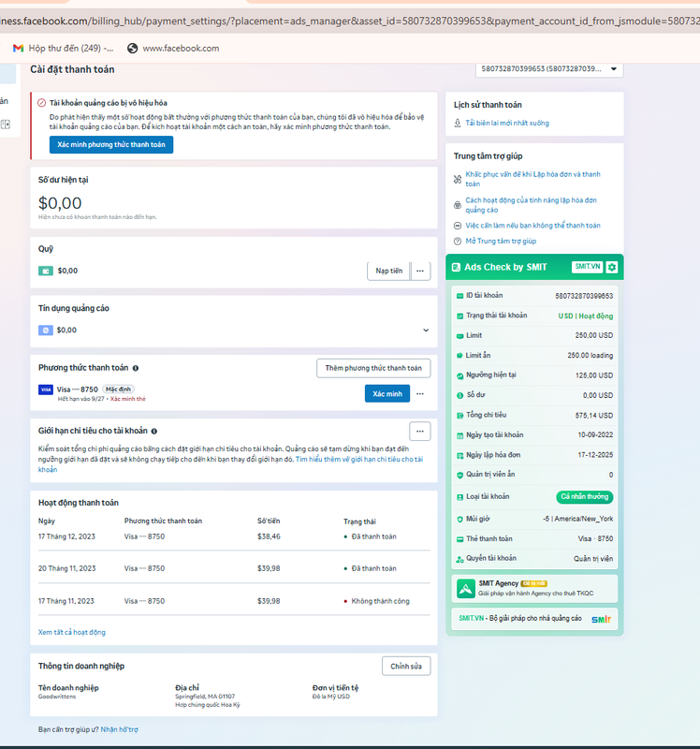This screenshot has width=700, height=749.
Task: Click the ad credit coin icon
Action: coord(45,330)
